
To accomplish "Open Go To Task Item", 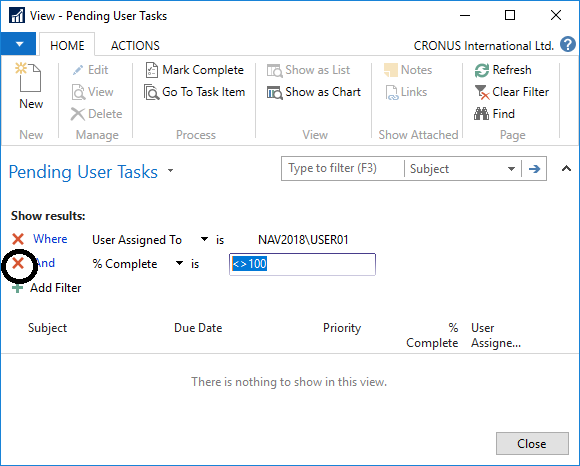I will 195,92.
